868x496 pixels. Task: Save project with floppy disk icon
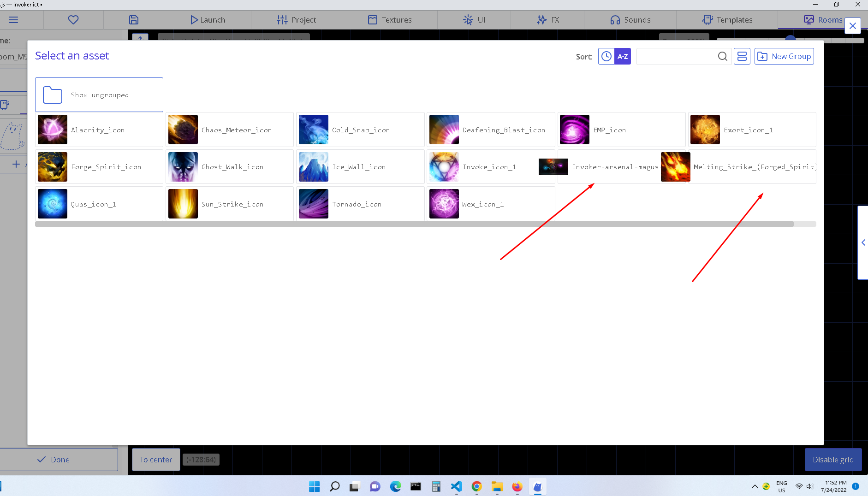(x=134, y=20)
